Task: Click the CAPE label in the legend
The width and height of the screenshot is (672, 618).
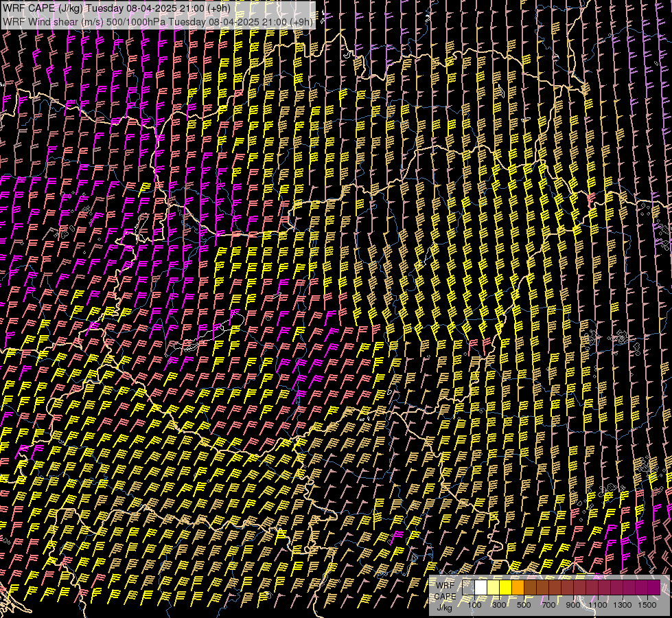Action: coord(445,597)
